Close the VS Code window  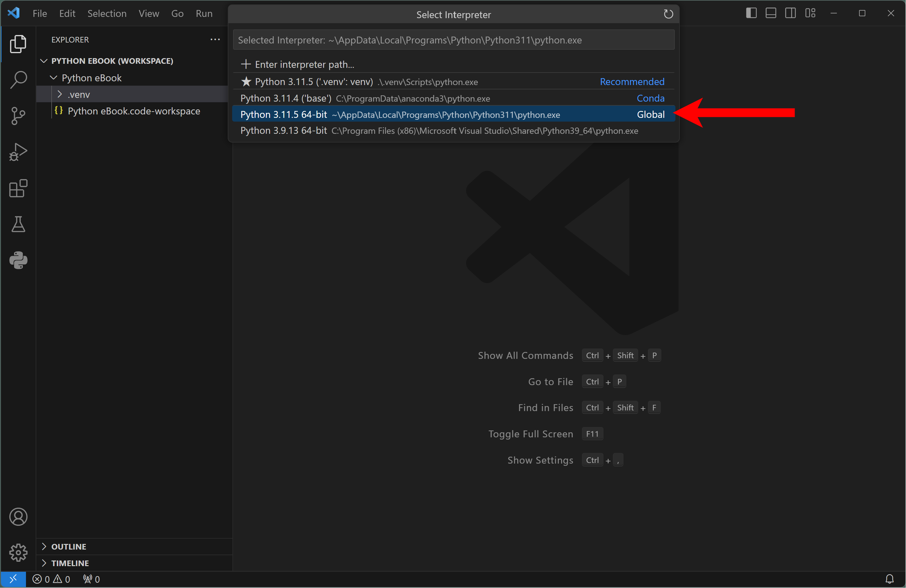(x=890, y=13)
